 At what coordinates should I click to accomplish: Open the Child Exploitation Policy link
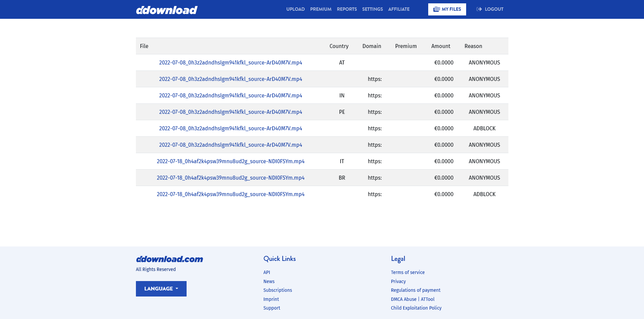click(x=416, y=308)
